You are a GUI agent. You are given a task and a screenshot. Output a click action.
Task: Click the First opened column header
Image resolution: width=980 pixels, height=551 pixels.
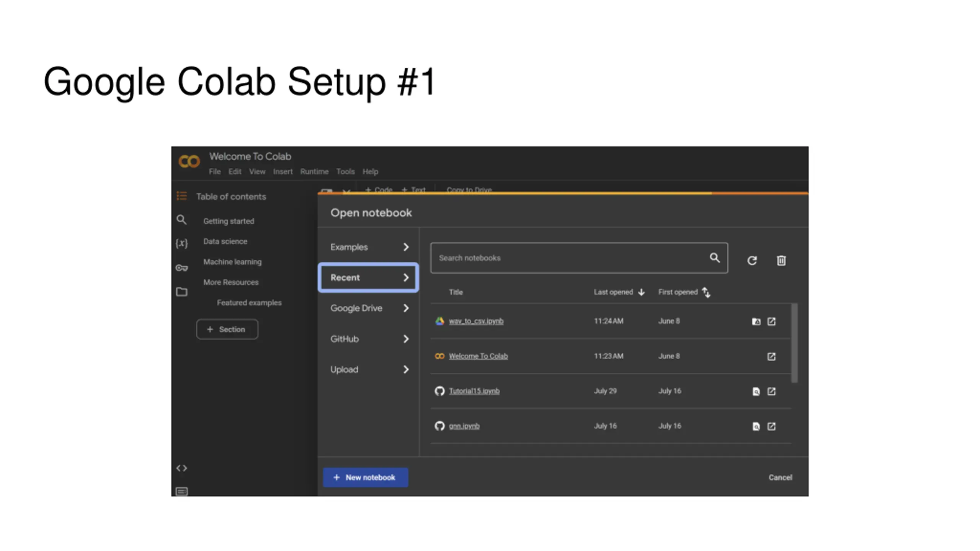click(678, 292)
